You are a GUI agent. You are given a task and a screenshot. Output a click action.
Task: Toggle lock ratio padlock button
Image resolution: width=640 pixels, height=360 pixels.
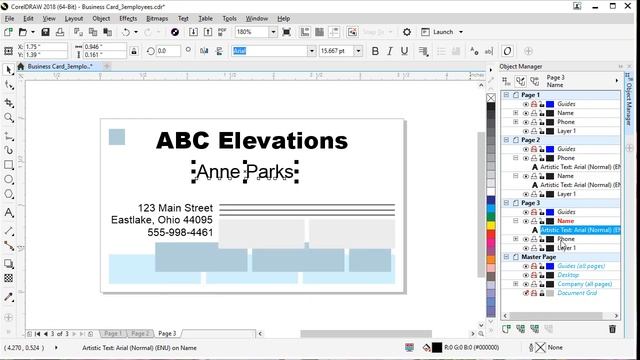[133, 51]
